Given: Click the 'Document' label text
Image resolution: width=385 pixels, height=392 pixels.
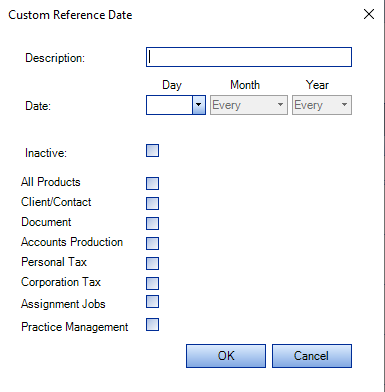Looking at the screenshot, I should pos(46,222).
